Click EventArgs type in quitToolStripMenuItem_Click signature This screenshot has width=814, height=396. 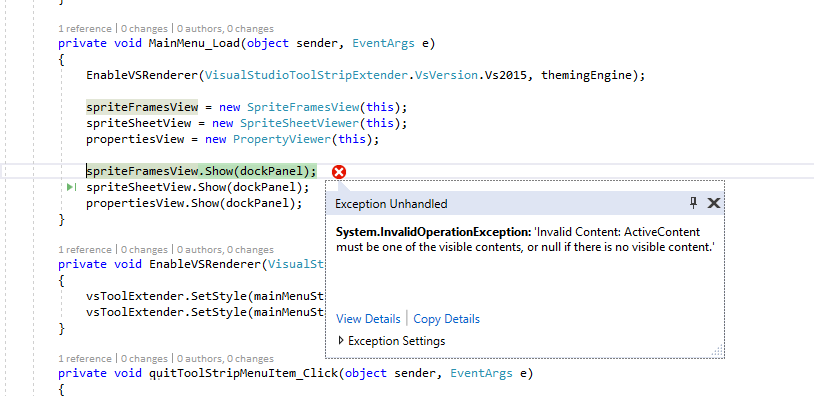pos(481,373)
